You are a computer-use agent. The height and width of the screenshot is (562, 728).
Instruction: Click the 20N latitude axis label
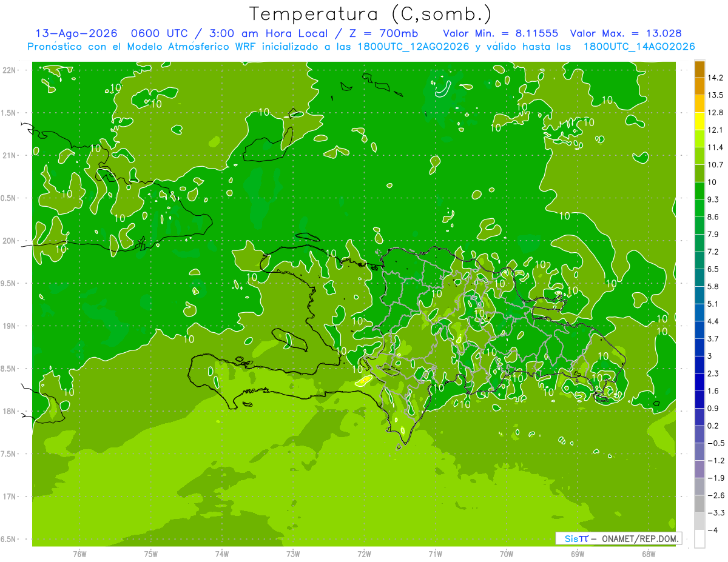point(9,241)
